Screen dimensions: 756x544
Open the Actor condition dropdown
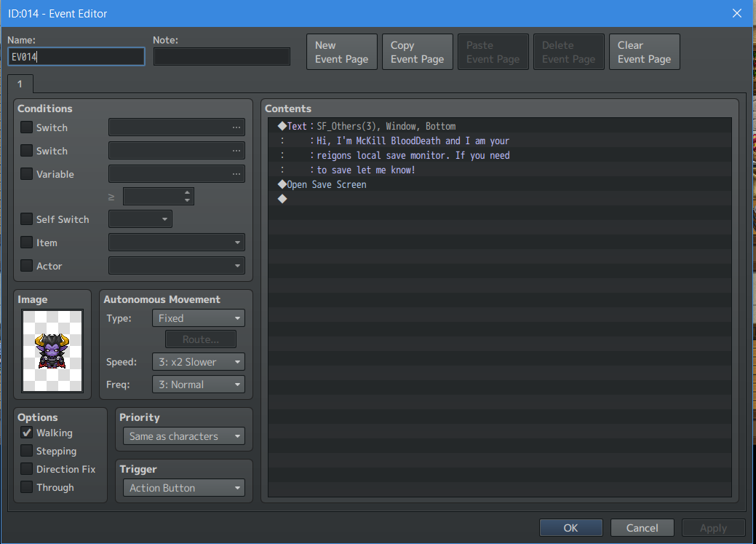click(x=177, y=266)
